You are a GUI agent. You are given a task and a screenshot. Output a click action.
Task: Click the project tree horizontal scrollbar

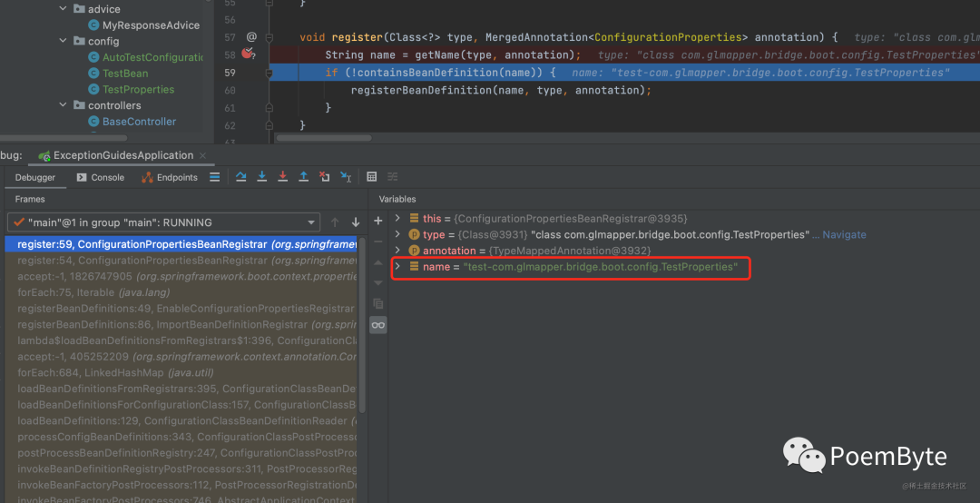point(64,138)
